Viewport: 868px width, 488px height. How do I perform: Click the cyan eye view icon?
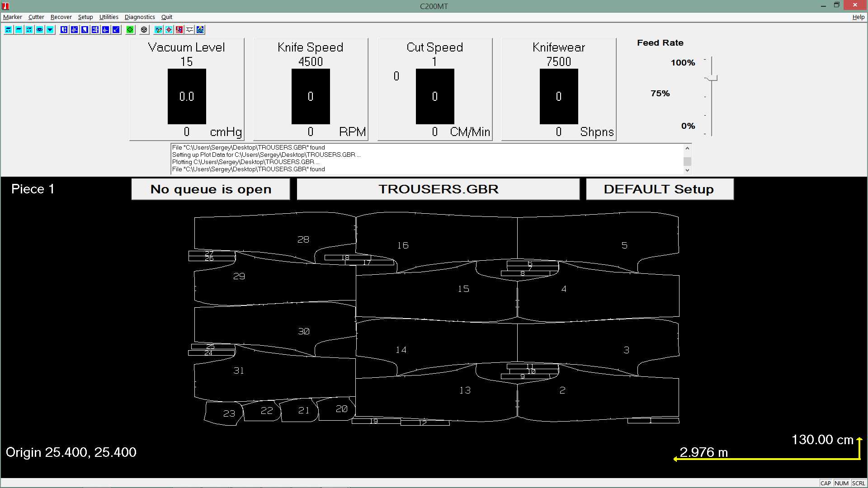40,29
